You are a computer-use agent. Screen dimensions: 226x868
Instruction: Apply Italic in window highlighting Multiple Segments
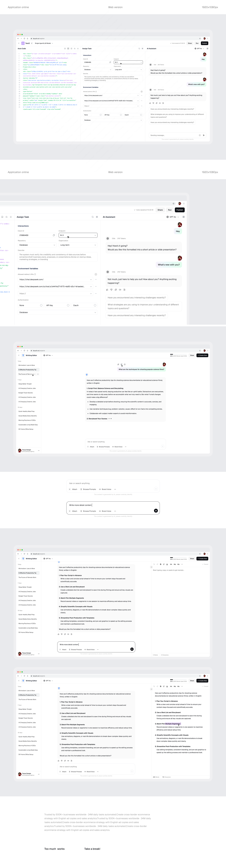(x=164, y=686)
